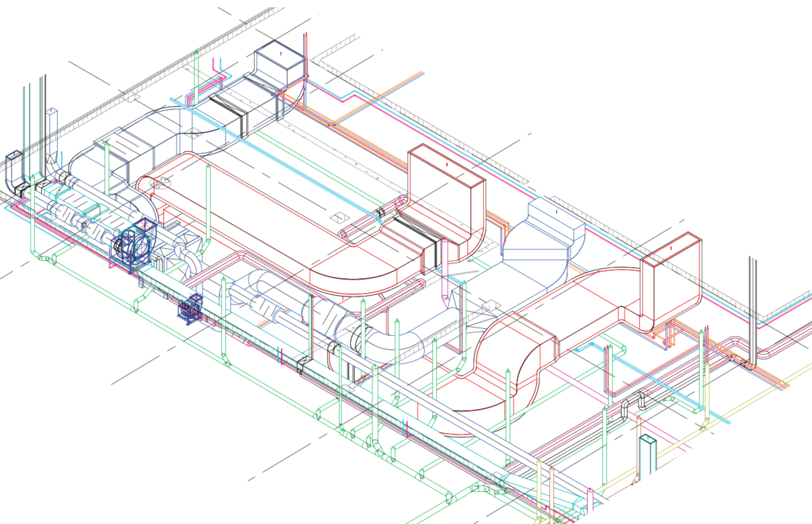Click the circular access port on red duct
Image resolution: width=812 pixels, height=524 pixels.
pos(158,184)
